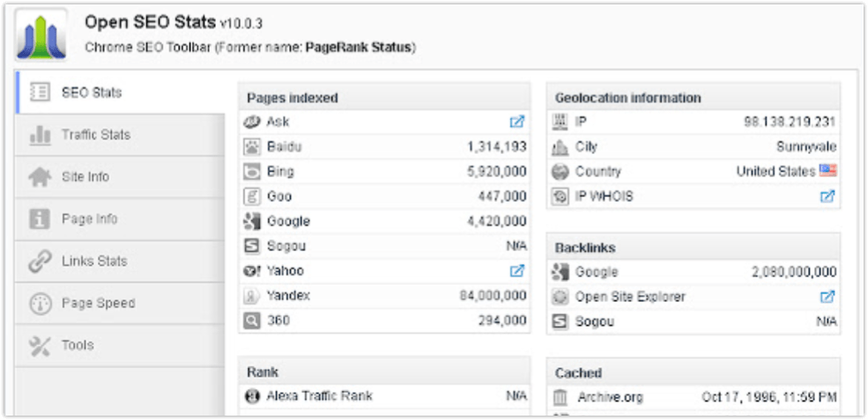This screenshot has height=420, width=868.
Task: Click the Google icon in Pages indexed
Action: [x=252, y=222]
